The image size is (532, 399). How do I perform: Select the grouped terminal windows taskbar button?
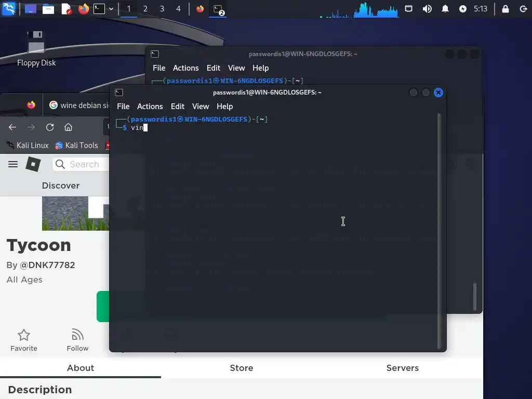coord(218,9)
